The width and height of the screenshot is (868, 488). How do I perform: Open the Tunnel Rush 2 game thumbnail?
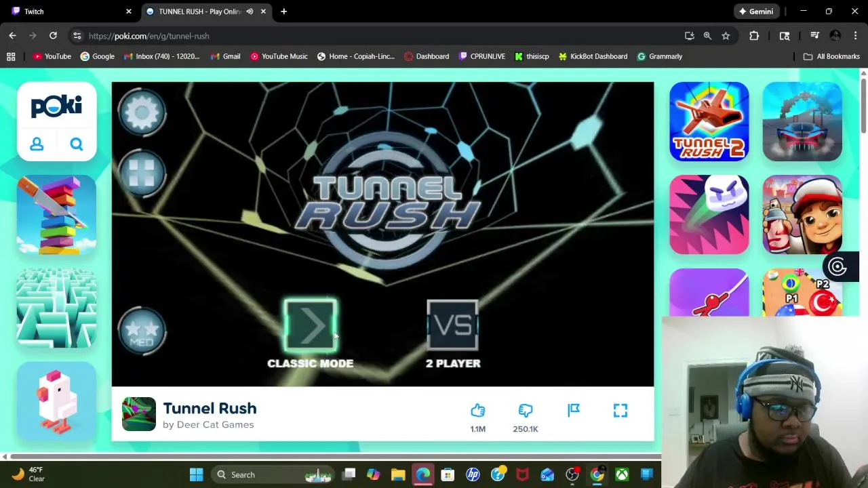[x=709, y=122]
